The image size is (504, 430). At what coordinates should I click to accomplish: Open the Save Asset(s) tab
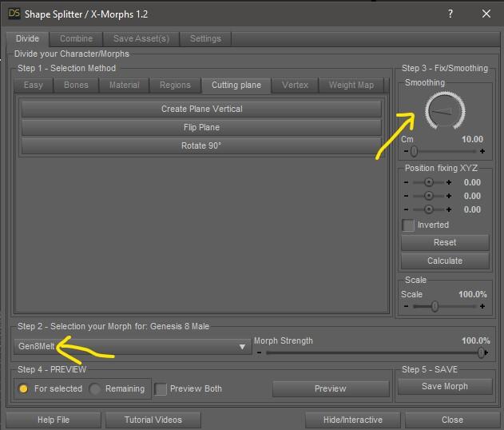click(141, 39)
